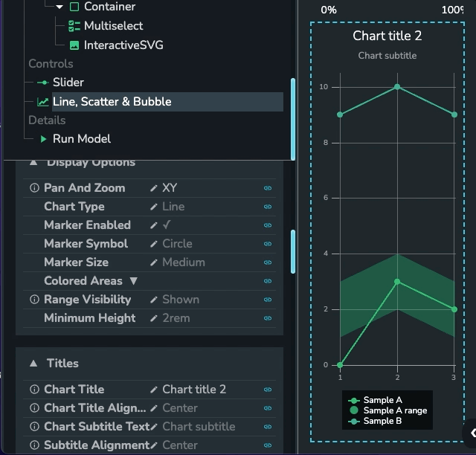Click the component tree vertical scrollbar

tap(293, 119)
